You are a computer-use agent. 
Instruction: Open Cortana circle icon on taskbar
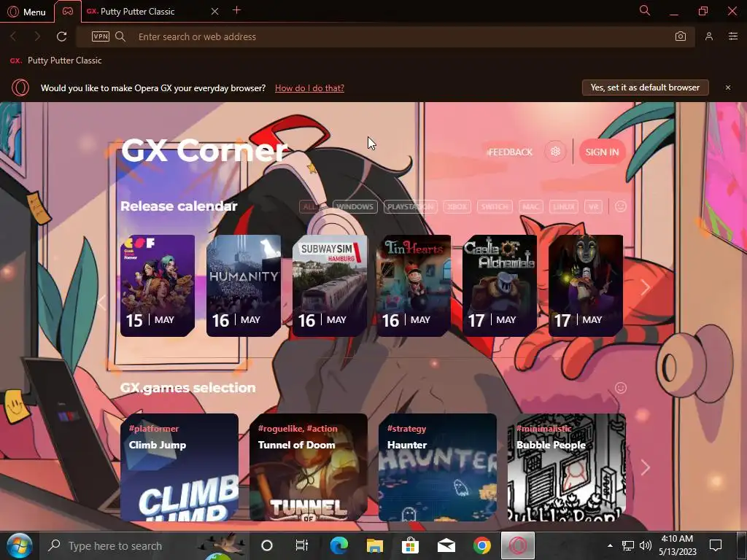click(x=267, y=545)
